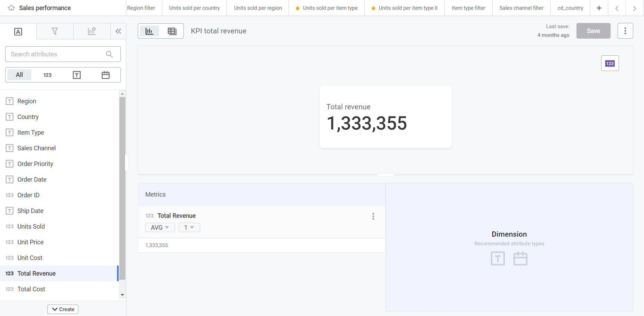Open the rounding dropdown showing 1
This screenshot has width=644, height=316.
coord(189,227)
